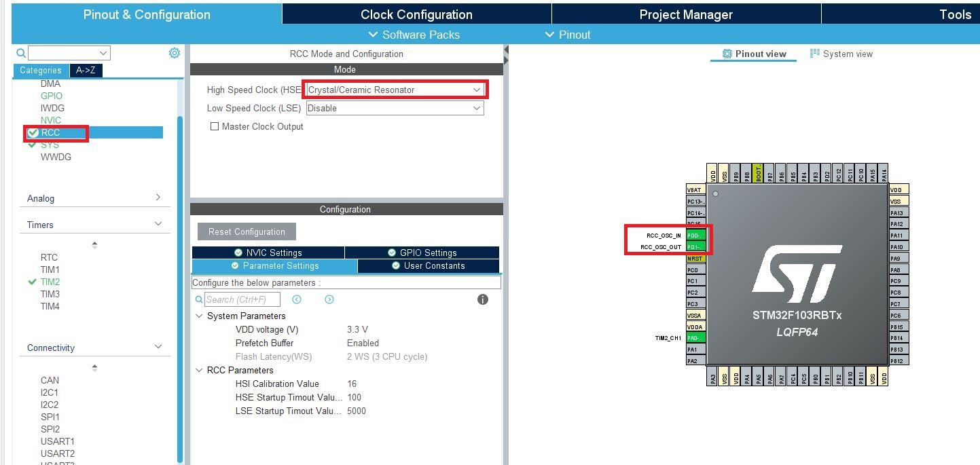The width and height of the screenshot is (980, 465).
Task: Open the Pinout & Configuration tab
Action: click(x=147, y=14)
